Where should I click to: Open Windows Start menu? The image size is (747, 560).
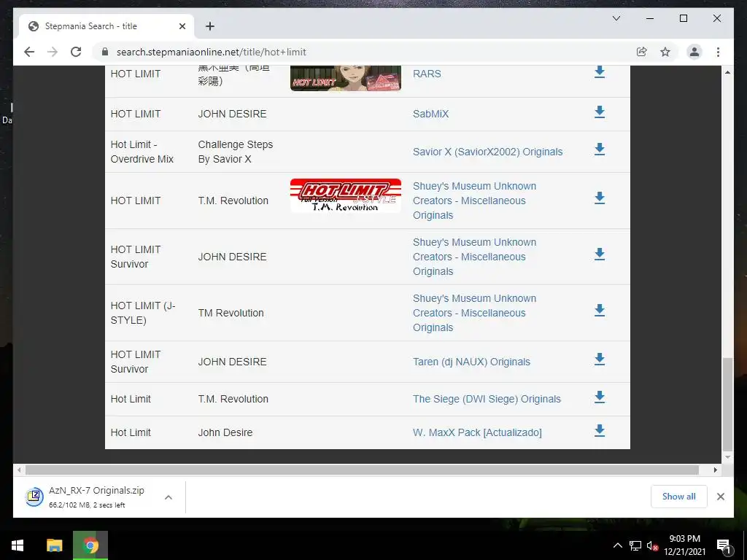pos(18,545)
